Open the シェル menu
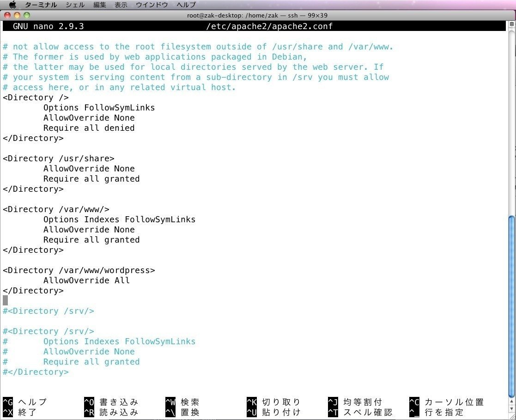Image resolution: width=516 pixels, height=420 pixels. pyautogui.click(x=75, y=5)
